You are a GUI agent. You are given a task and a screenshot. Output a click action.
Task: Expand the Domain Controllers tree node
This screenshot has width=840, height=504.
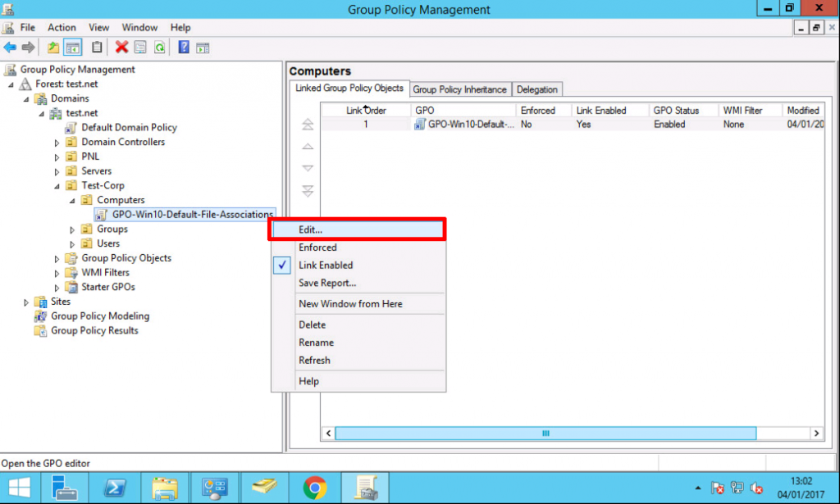(x=57, y=143)
